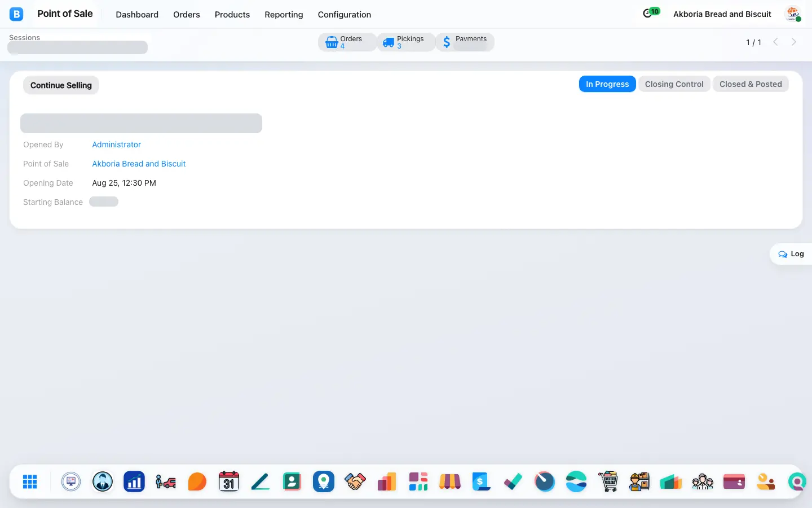Click the Opening Date value Aug 25, 12:30 PM

pyautogui.click(x=124, y=183)
